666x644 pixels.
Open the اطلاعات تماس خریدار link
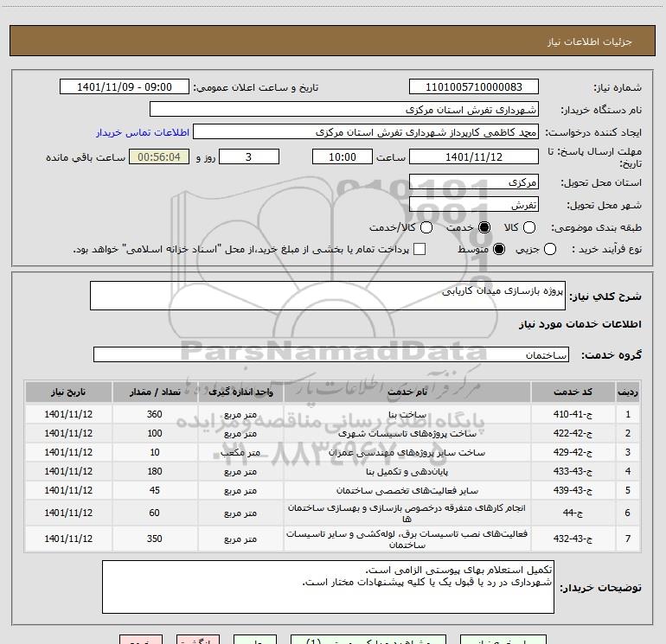(x=143, y=132)
